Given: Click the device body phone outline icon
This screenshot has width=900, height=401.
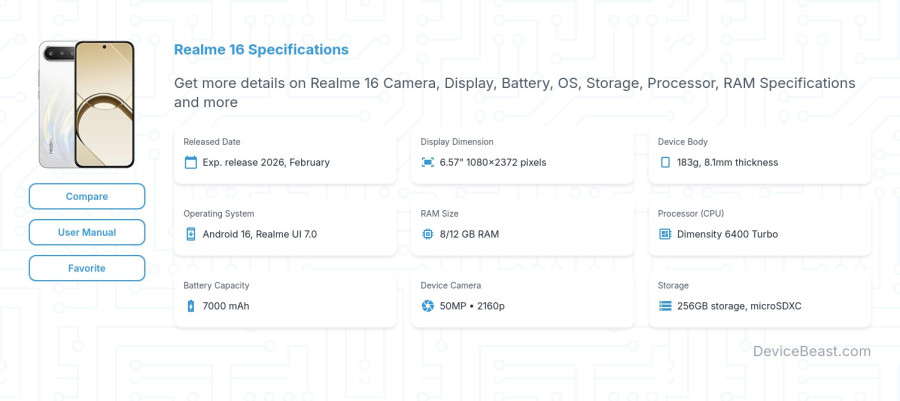Looking at the screenshot, I should pos(665,162).
